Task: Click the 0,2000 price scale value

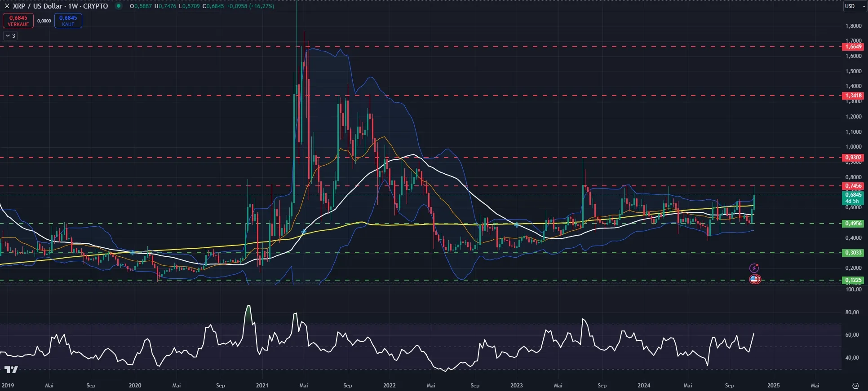Action: pyautogui.click(x=853, y=268)
